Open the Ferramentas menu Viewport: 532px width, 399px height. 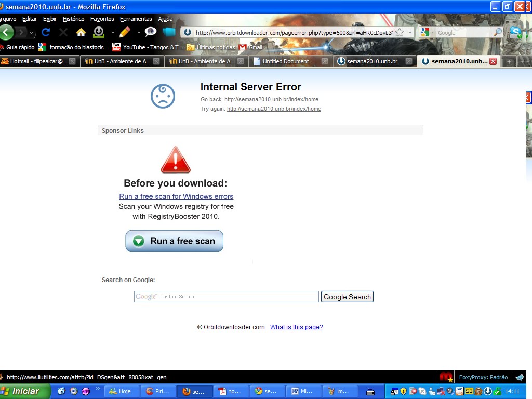pyautogui.click(x=136, y=19)
